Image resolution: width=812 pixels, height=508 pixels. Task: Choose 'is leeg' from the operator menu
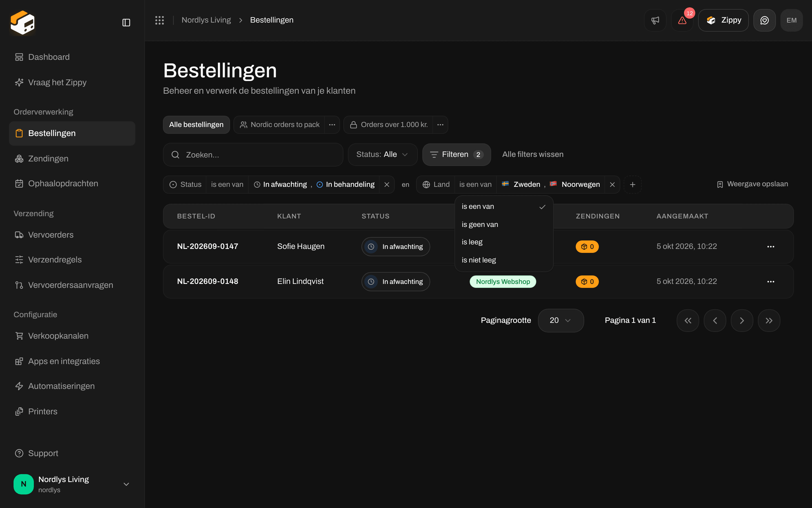point(504,242)
